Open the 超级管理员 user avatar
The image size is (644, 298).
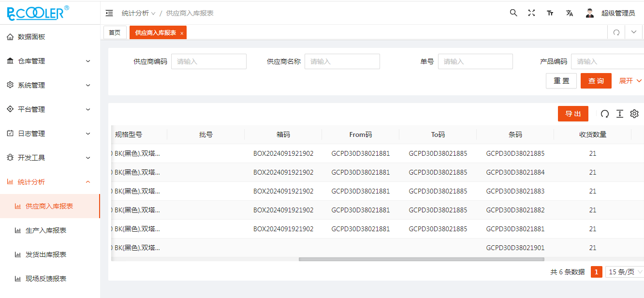589,13
